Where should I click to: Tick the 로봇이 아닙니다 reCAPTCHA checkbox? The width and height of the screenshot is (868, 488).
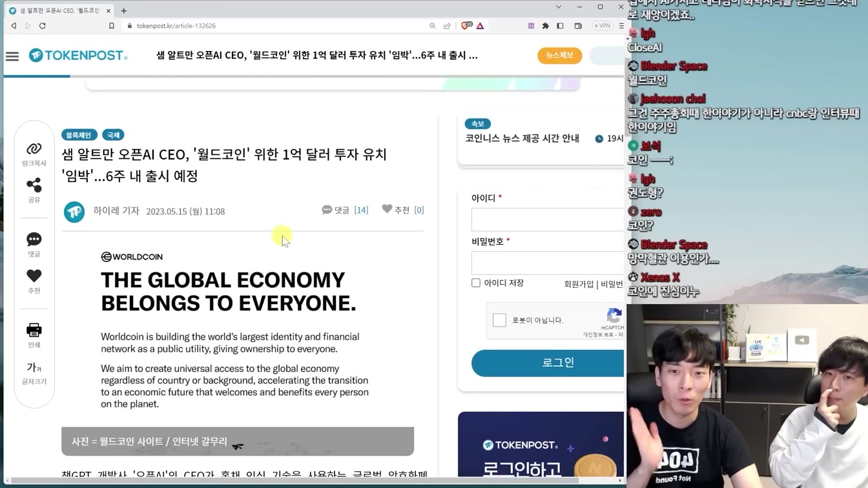[499, 320]
